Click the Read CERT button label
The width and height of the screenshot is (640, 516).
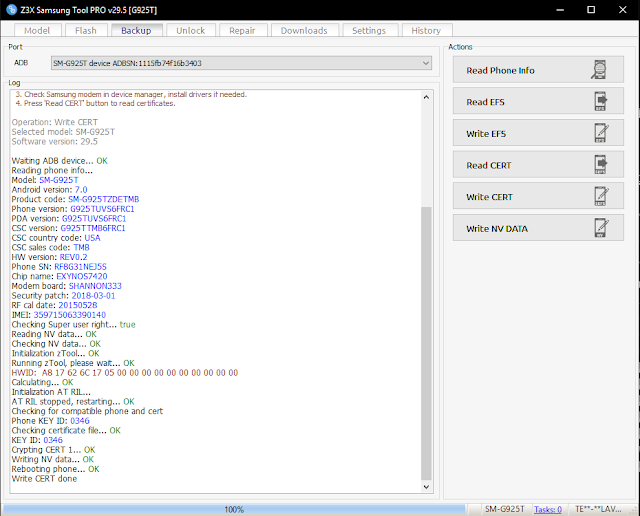coord(489,165)
